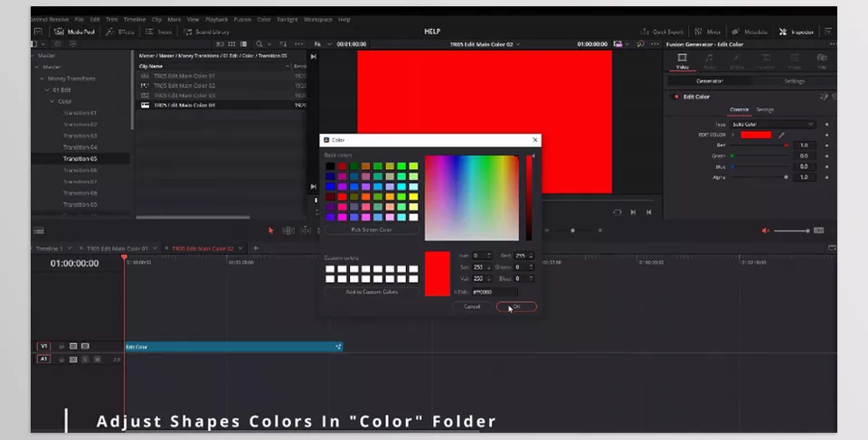Click Pick Screen Color button
The height and width of the screenshot is (440, 868).
pos(372,229)
